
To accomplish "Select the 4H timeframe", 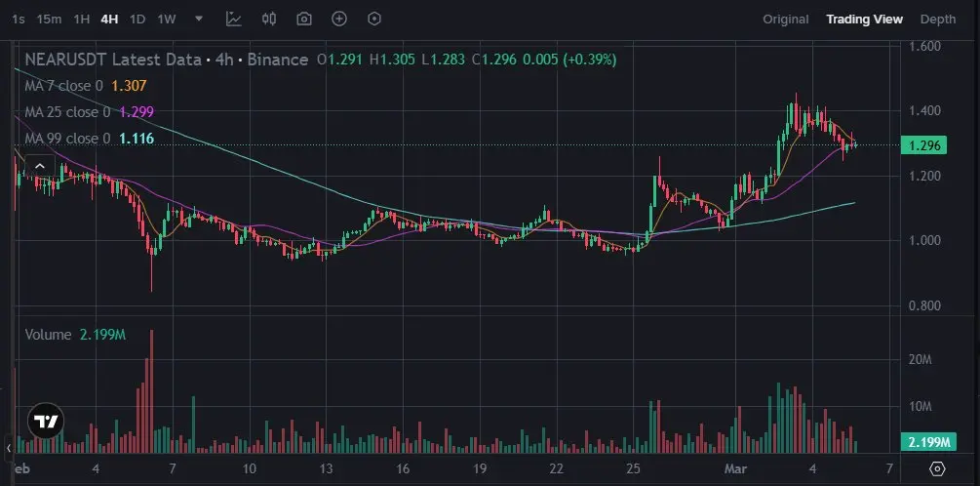I will point(109,20).
